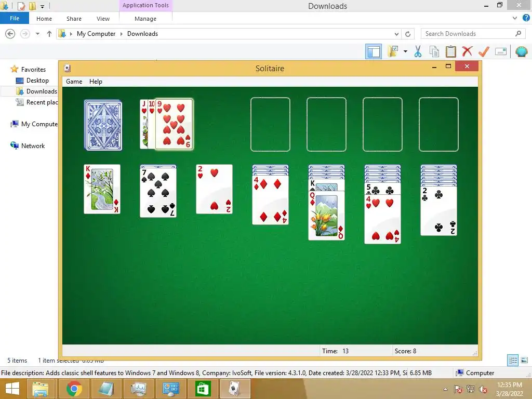The width and height of the screenshot is (532, 399).
Task: Select Network in the navigation pane
Action: 33,145
